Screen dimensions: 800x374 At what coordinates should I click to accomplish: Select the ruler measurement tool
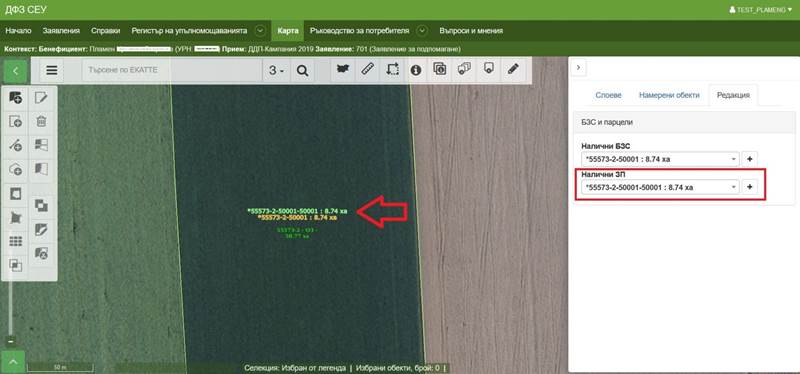click(367, 69)
